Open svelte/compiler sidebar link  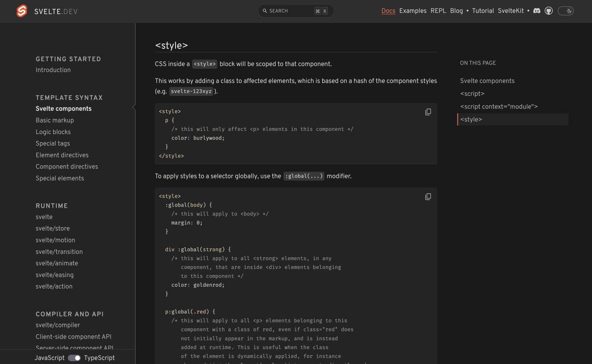click(58, 325)
